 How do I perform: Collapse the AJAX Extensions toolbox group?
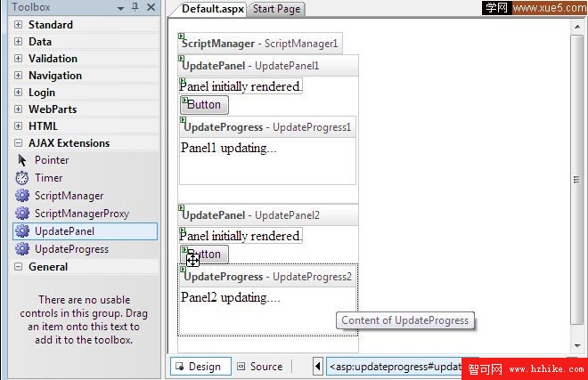coord(18,142)
